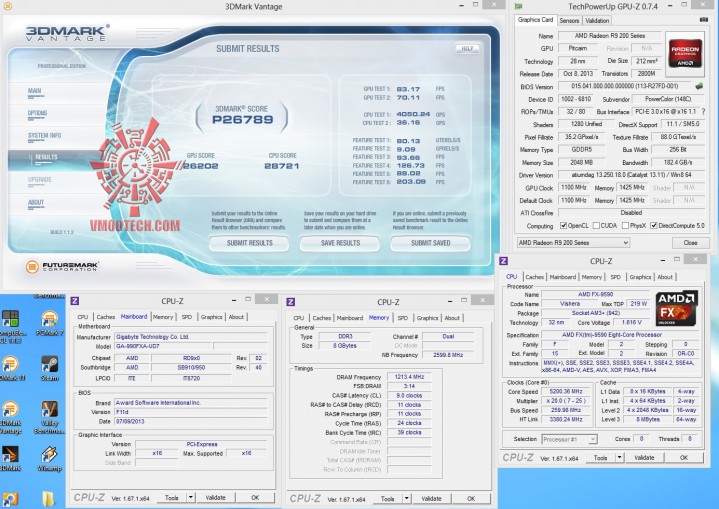Image resolution: width=719 pixels, height=509 pixels.
Task: Select the CompuBench desktop shortcut
Action: click(11, 326)
